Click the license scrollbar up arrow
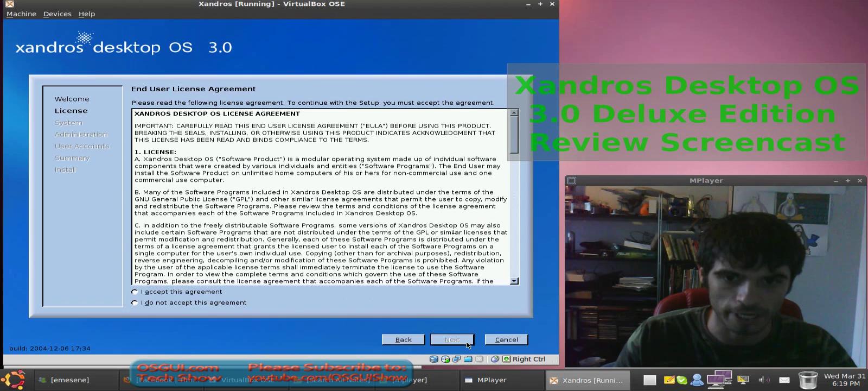Viewport: 868px width, 391px height. click(514, 112)
